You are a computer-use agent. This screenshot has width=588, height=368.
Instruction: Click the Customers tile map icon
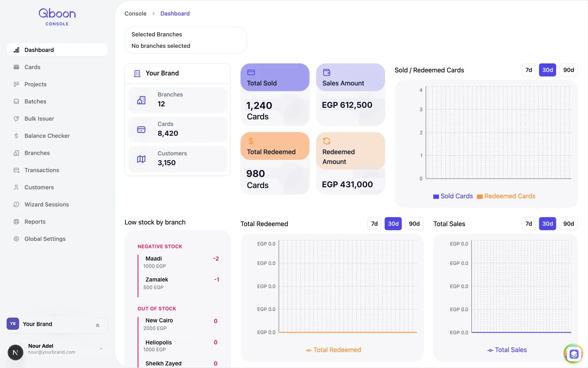(141, 159)
